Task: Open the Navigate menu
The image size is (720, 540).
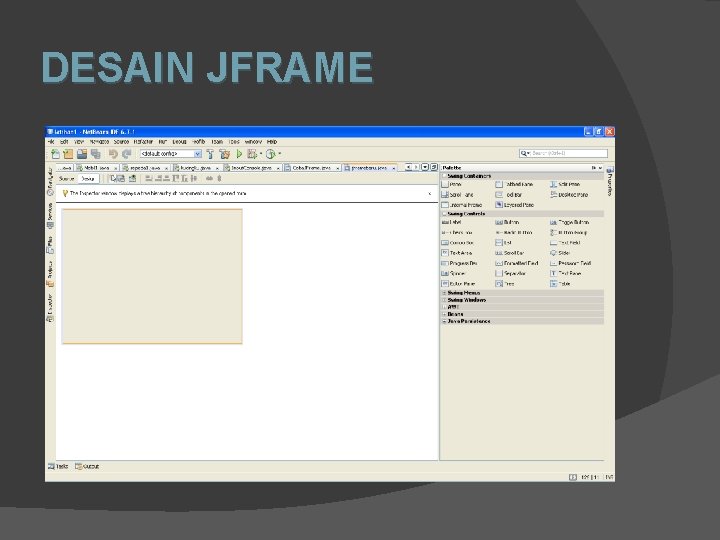Action: (99, 142)
